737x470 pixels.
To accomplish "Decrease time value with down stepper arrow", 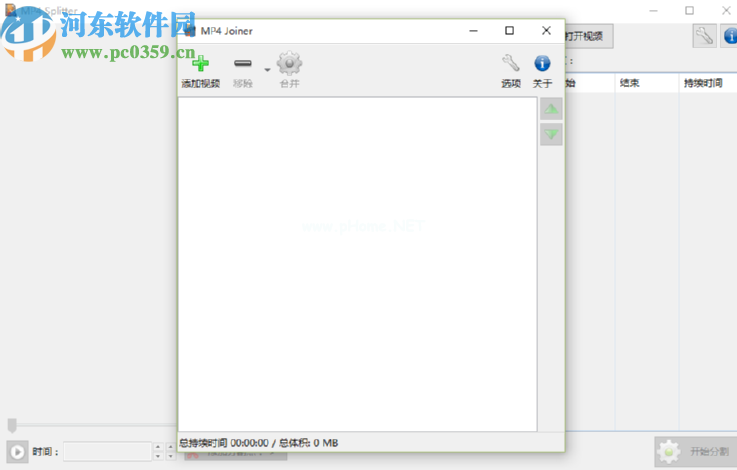I will (158, 456).
